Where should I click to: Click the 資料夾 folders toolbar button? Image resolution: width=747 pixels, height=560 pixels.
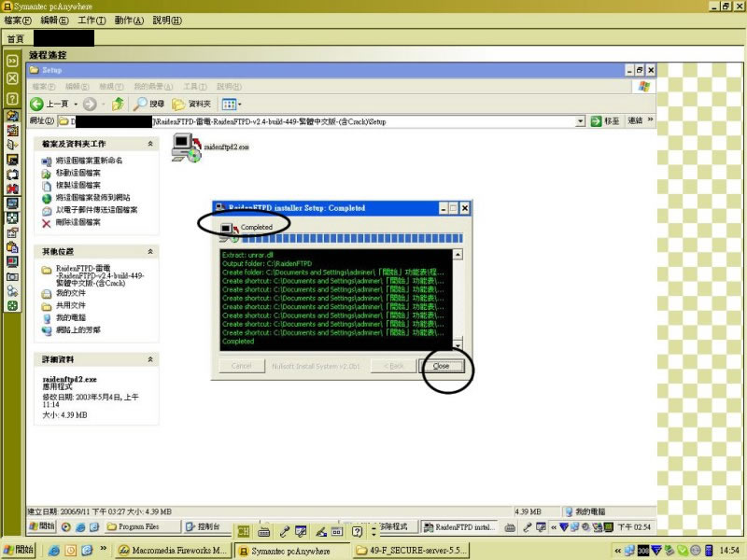191,104
